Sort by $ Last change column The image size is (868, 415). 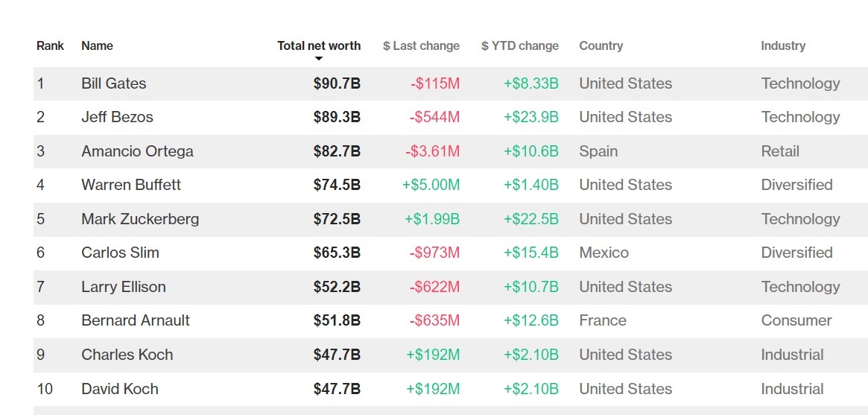point(421,45)
